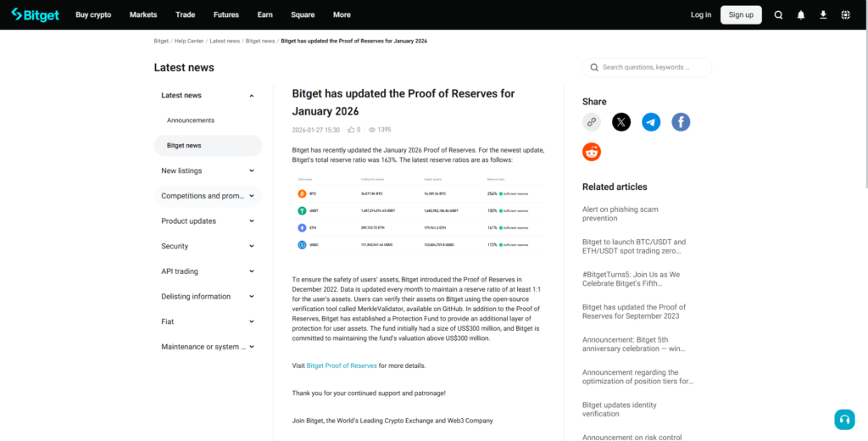Open customer support headset chat button

[x=844, y=420]
